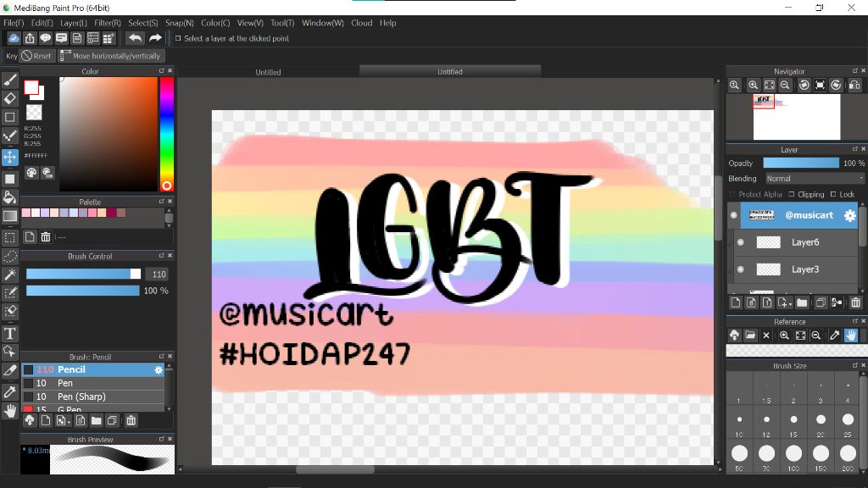
Task: Adjust the layer Opacity slider
Action: [x=801, y=164]
